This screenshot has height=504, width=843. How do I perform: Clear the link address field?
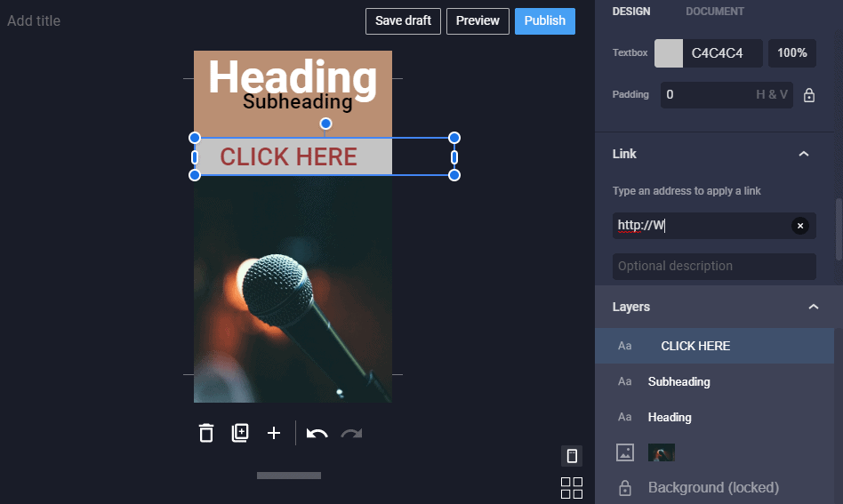(800, 226)
